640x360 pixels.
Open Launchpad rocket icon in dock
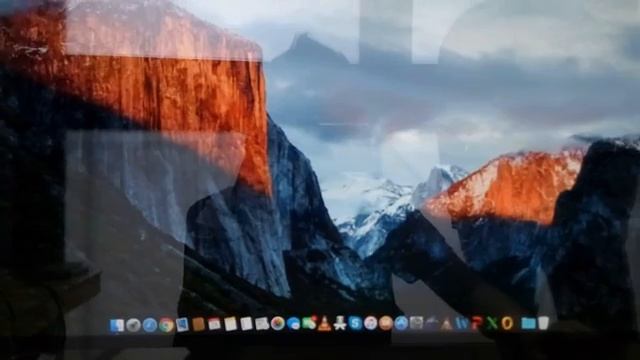click(x=133, y=325)
